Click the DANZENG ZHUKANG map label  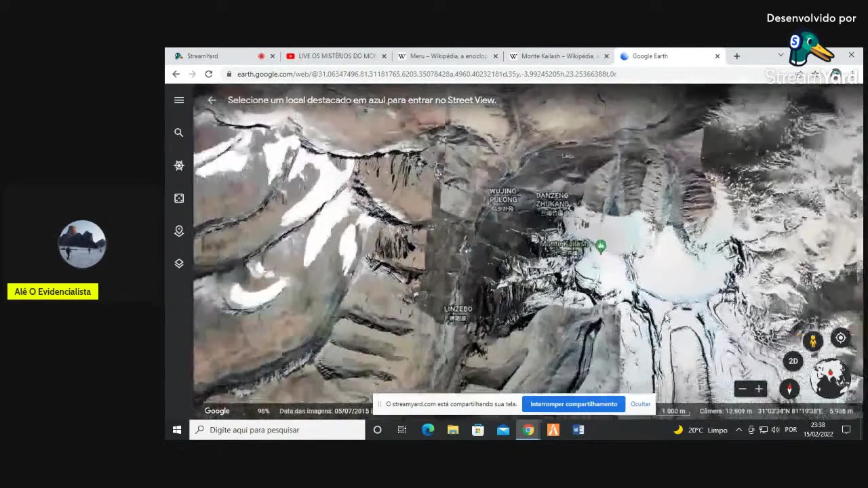(553, 200)
